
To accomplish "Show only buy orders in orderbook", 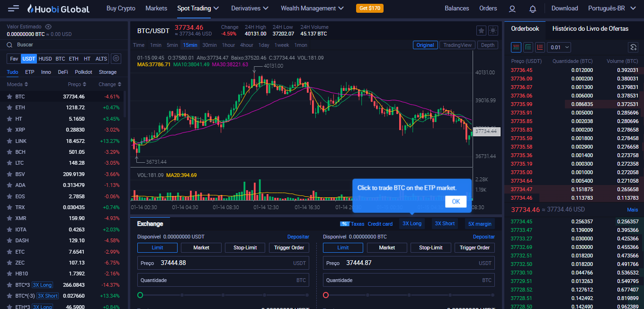I will point(528,47).
